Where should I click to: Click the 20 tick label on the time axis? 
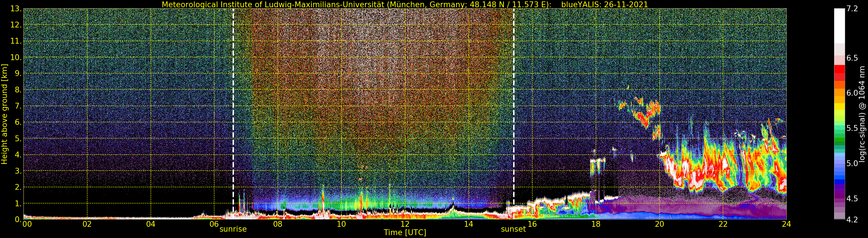tap(659, 224)
